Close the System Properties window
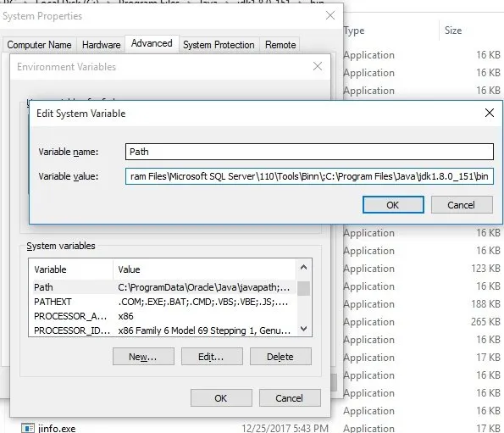 [330, 15]
